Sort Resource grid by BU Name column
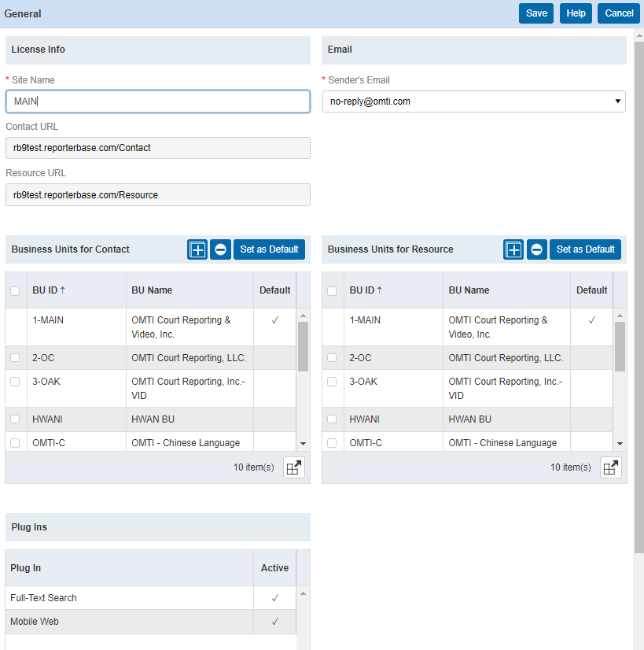 coord(469,290)
